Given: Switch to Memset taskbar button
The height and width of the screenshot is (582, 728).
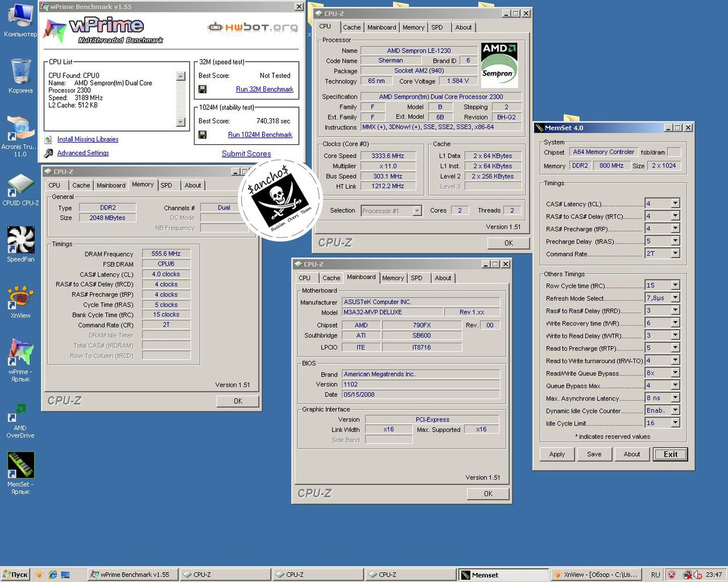Looking at the screenshot, I should point(503,574).
